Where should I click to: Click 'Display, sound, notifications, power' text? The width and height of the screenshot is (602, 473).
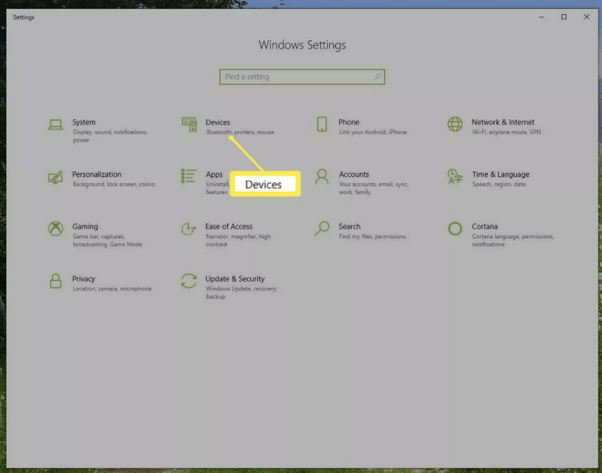[110, 136]
